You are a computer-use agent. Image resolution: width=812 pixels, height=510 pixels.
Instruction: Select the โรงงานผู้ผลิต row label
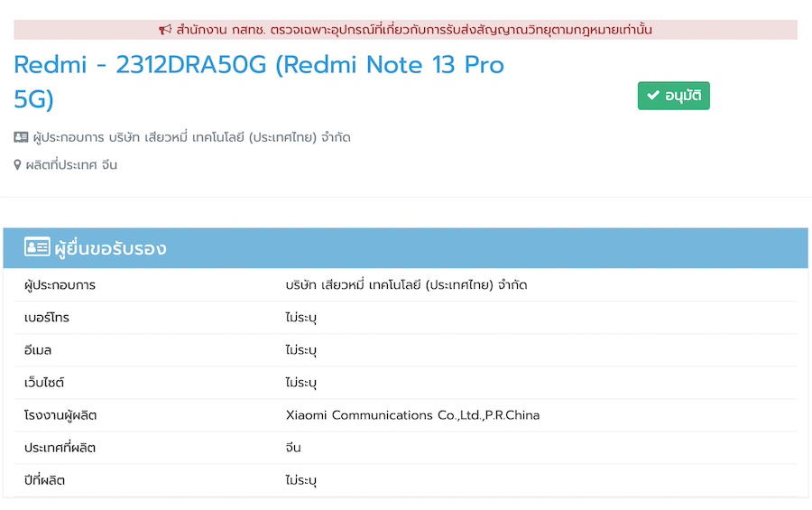tap(60, 415)
